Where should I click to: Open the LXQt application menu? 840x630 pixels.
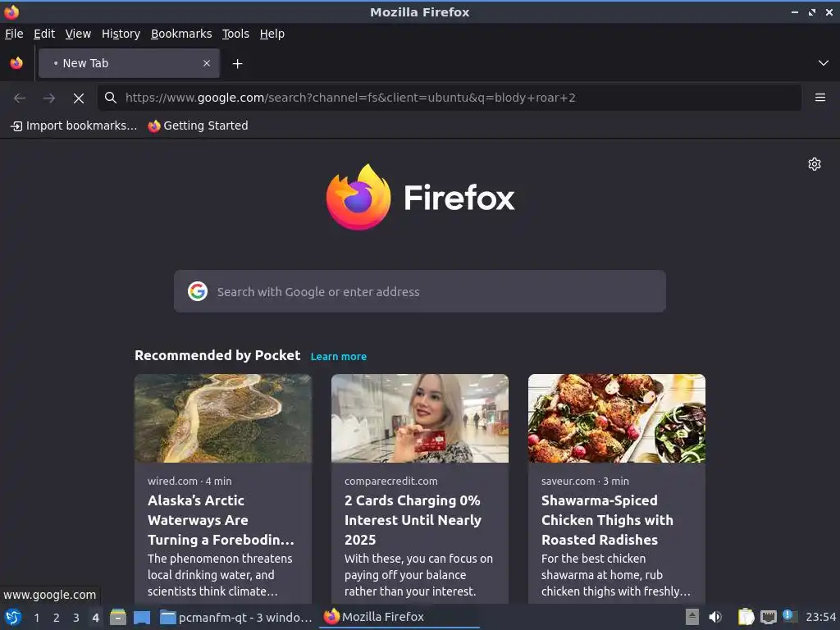coord(13,617)
